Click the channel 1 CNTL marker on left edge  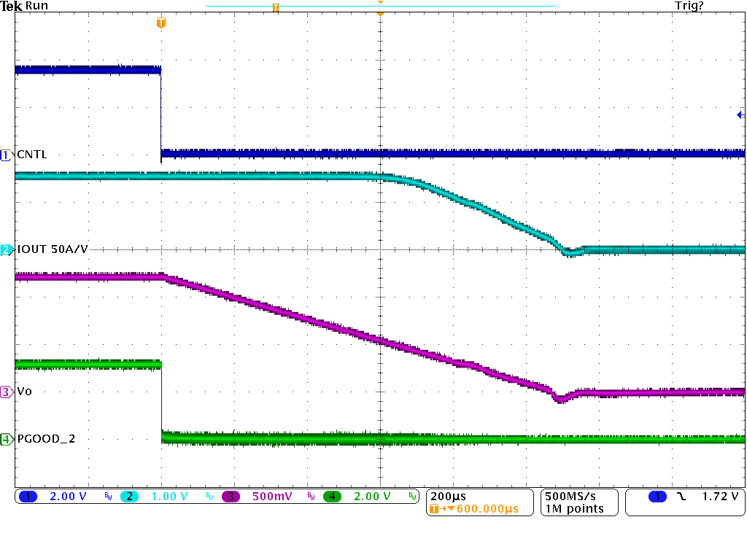click(7, 155)
